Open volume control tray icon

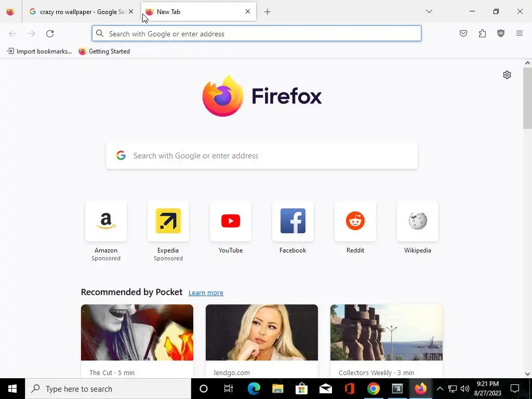click(x=465, y=389)
